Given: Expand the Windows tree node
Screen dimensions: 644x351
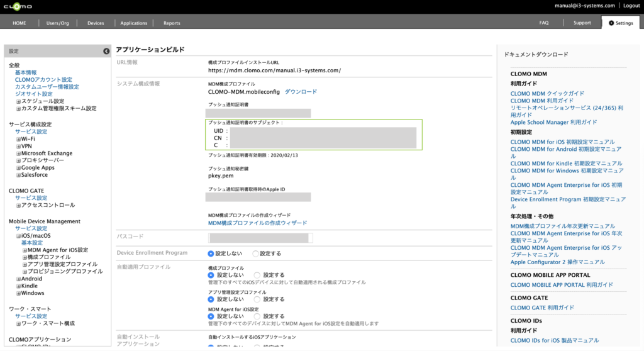Looking at the screenshot, I should [x=18, y=294].
